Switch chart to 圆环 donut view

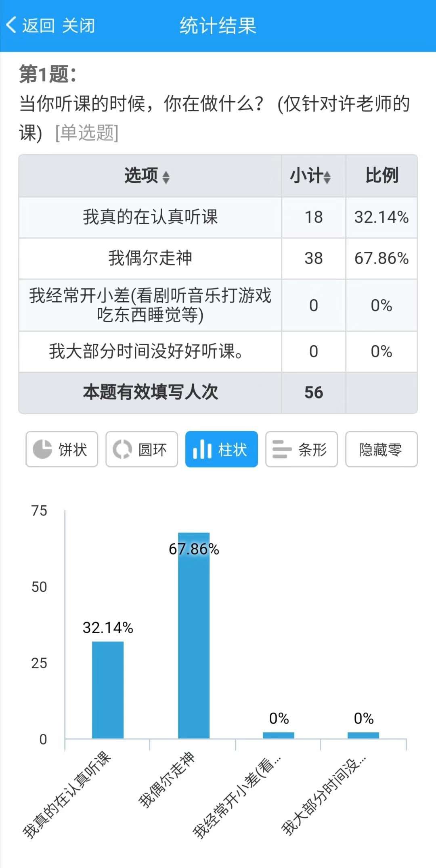[142, 449]
